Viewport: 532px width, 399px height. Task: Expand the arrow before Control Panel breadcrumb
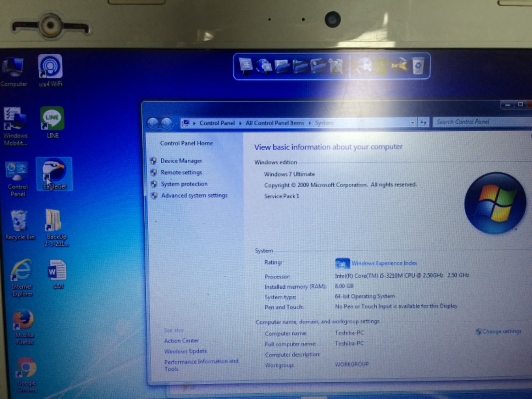click(x=194, y=123)
